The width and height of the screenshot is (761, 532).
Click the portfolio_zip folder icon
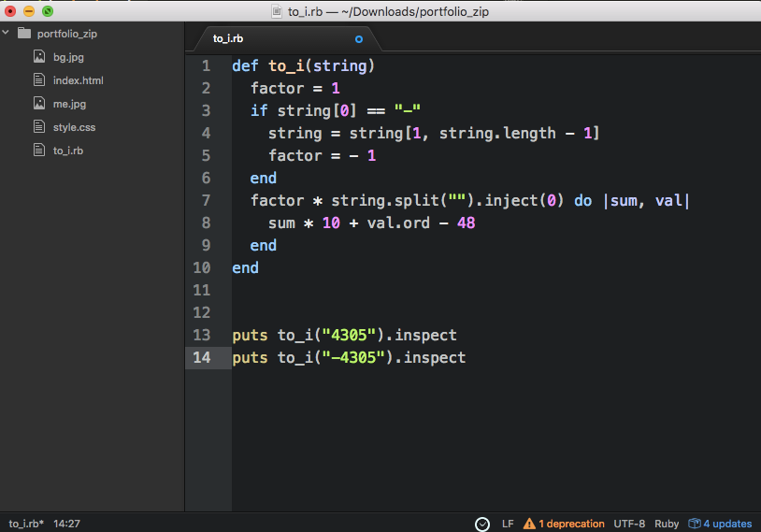(24, 33)
